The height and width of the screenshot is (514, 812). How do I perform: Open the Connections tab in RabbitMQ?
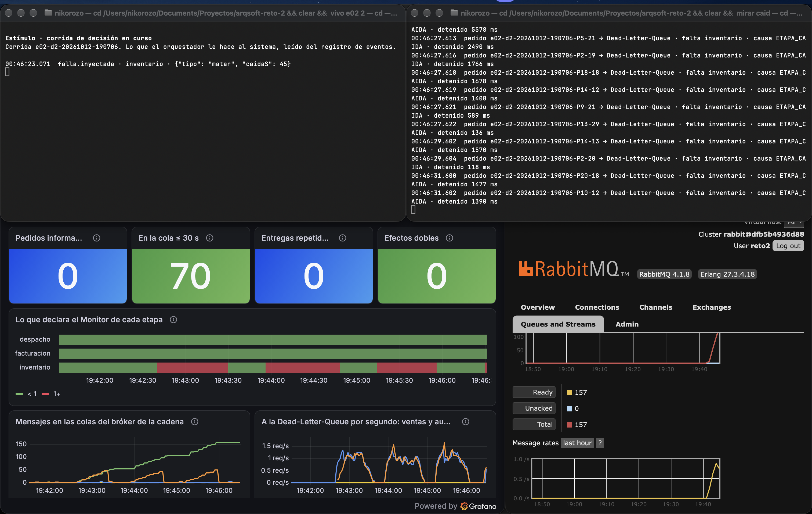[597, 307]
